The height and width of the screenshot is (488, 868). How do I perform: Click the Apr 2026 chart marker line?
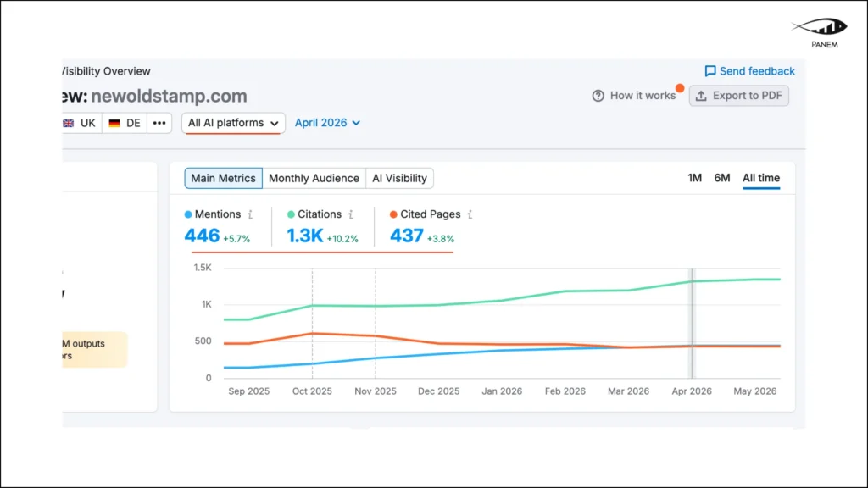(x=692, y=323)
